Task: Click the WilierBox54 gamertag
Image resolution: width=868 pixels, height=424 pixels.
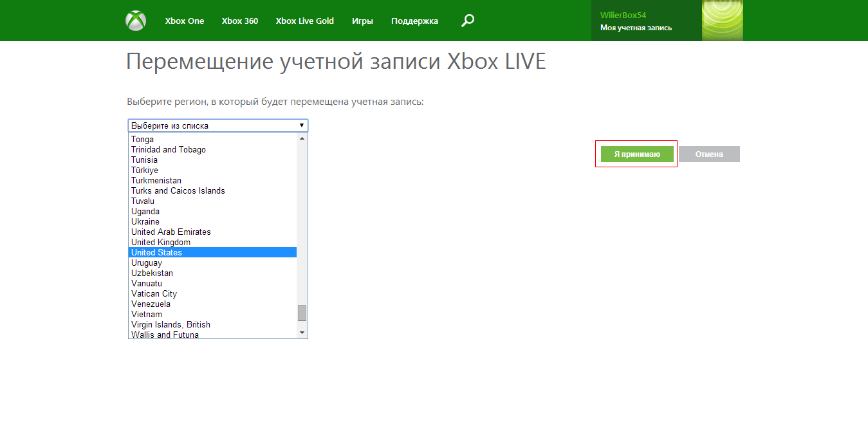Action: click(x=623, y=15)
